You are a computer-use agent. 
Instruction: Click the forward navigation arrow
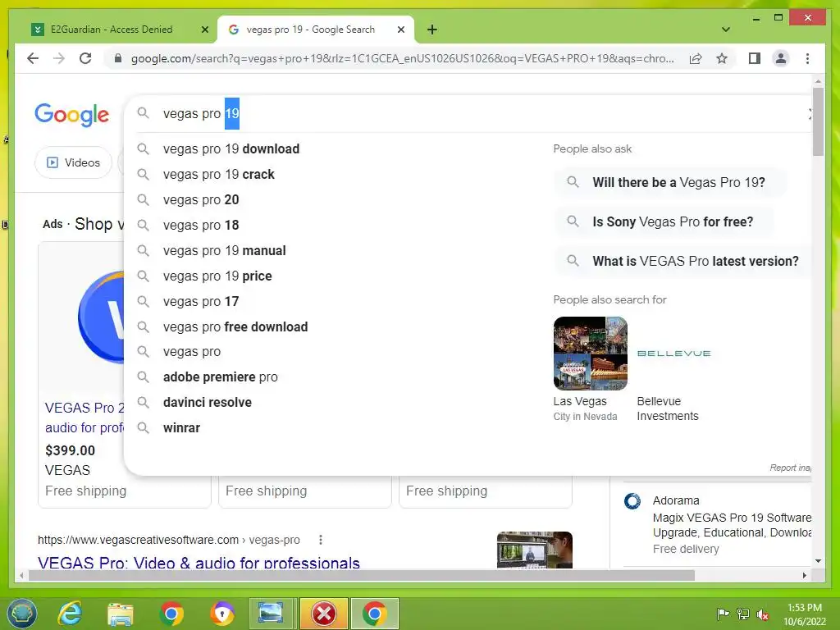[59, 58]
